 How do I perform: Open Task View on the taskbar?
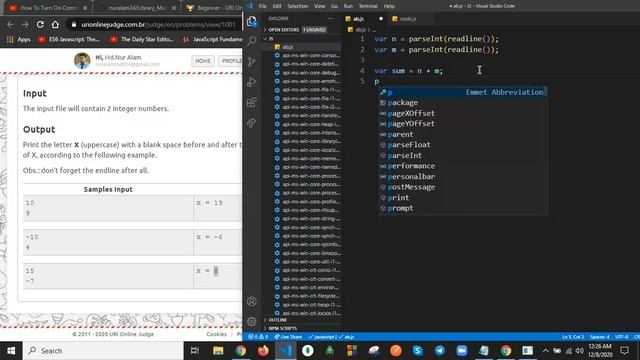[x=195, y=351]
